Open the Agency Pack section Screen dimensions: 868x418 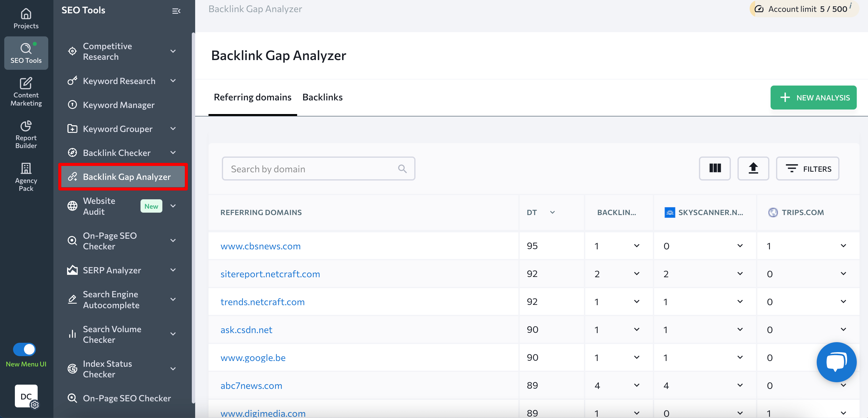tap(26, 177)
